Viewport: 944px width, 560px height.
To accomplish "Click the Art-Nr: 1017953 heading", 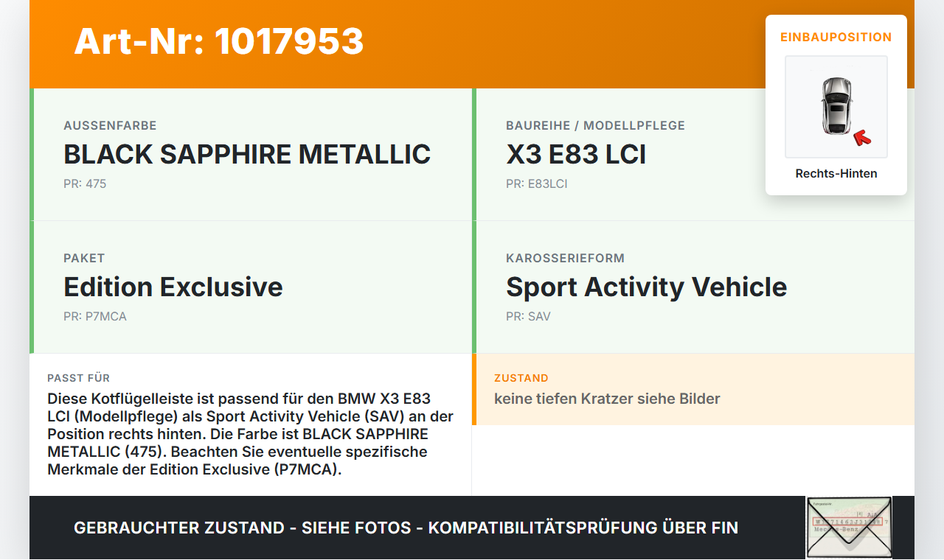I will (219, 41).
